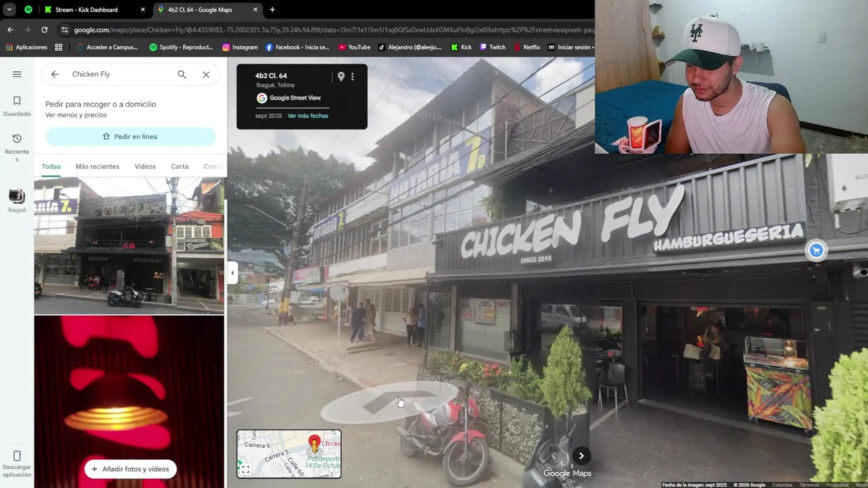Open Aplicaciones bookmark
Viewport: 868px width, 488px height.
click(x=26, y=47)
